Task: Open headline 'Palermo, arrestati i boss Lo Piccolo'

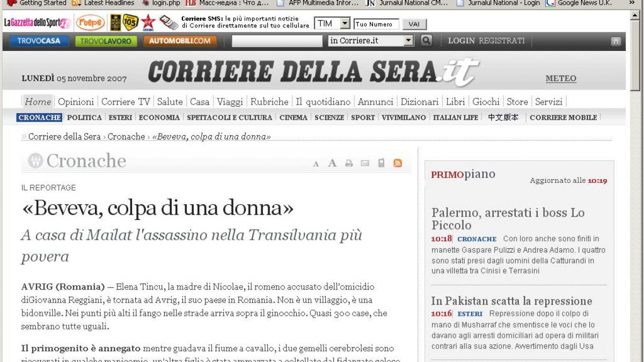Action: [x=508, y=219]
